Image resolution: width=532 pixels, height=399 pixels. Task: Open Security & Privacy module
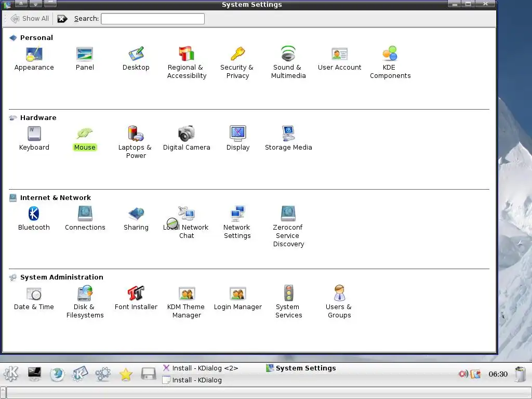click(237, 62)
